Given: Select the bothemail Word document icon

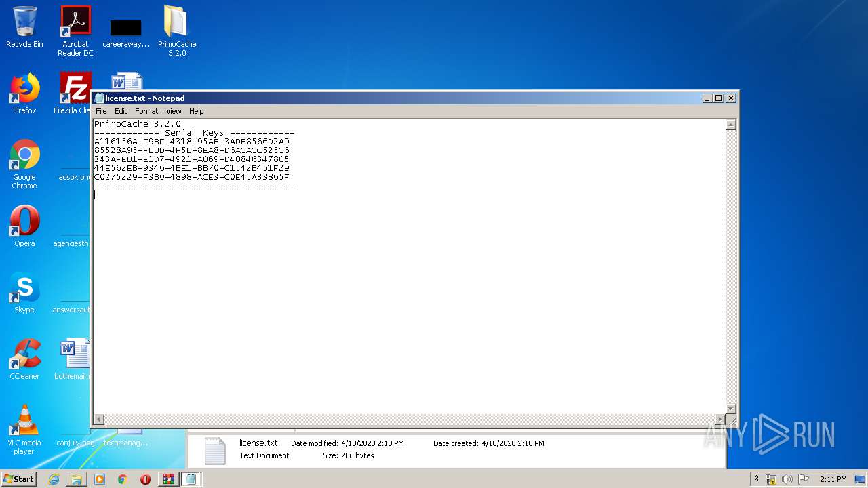Looking at the screenshot, I should (73, 359).
